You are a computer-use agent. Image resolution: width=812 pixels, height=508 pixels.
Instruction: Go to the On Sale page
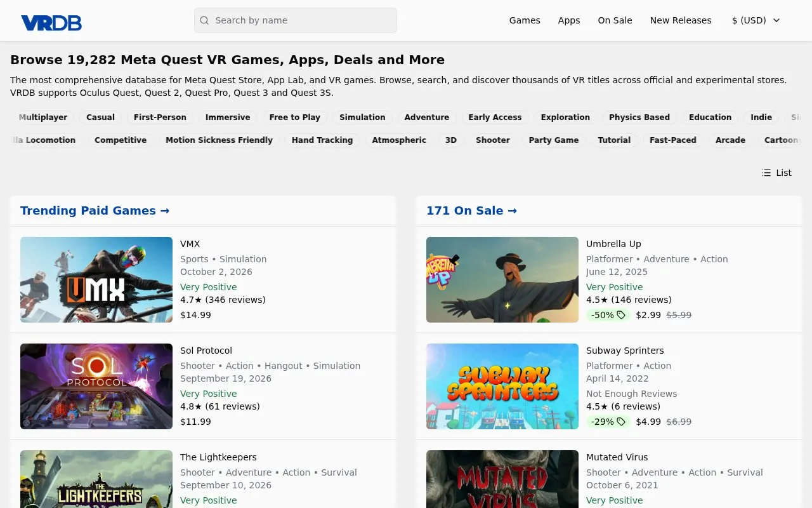[x=615, y=20]
